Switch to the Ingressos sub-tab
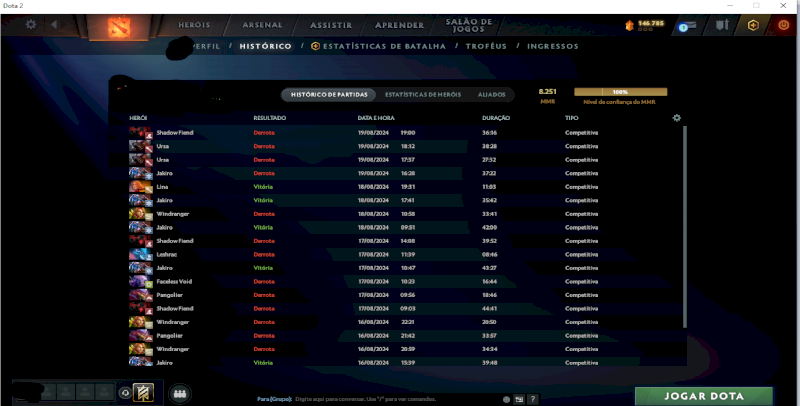Viewport: 800px width, 406px height. (x=553, y=46)
